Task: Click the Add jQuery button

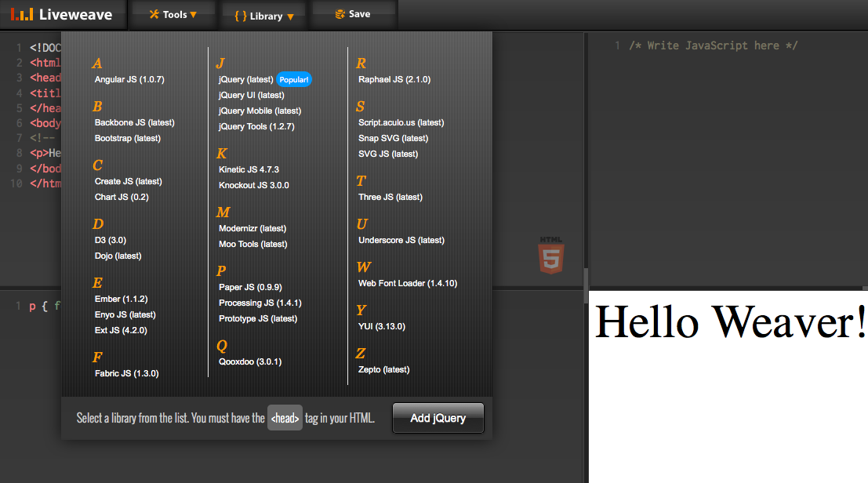Action: tap(438, 418)
